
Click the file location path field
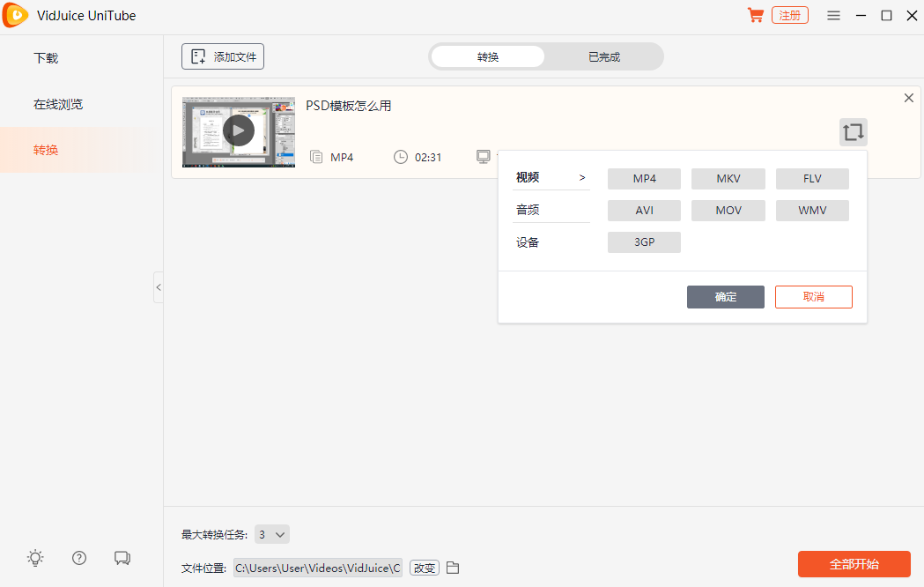pos(317,568)
